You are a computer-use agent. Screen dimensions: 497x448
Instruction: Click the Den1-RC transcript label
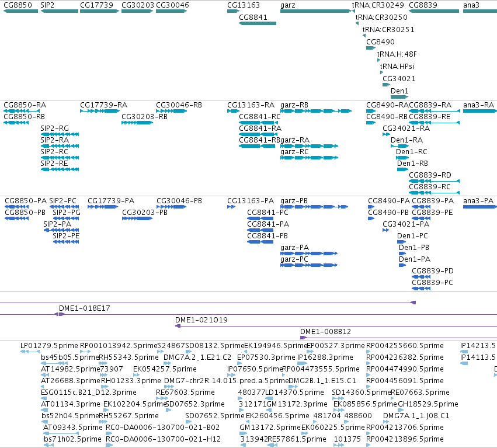411,152
